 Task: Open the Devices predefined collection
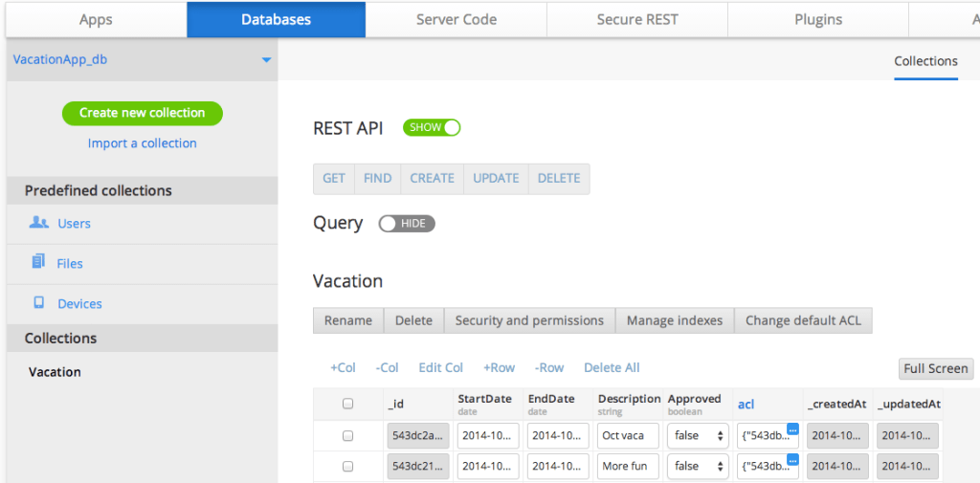click(79, 304)
